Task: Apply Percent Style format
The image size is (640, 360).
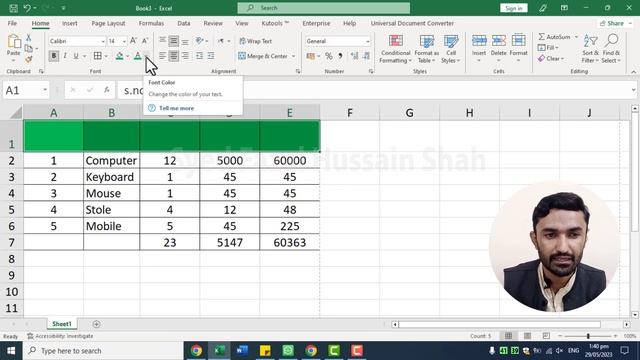Action: point(329,56)
